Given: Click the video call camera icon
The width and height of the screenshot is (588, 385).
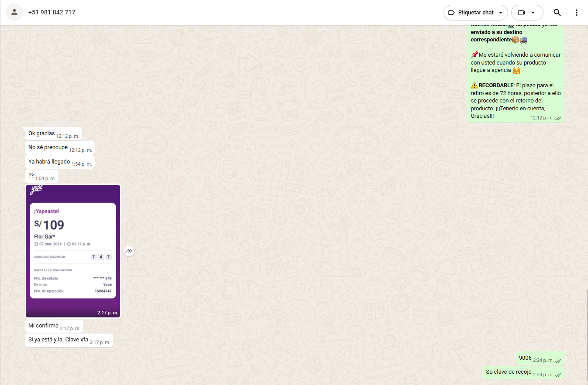Looking at the screenshot, I should pyautogui.click(x=521, y=13).
